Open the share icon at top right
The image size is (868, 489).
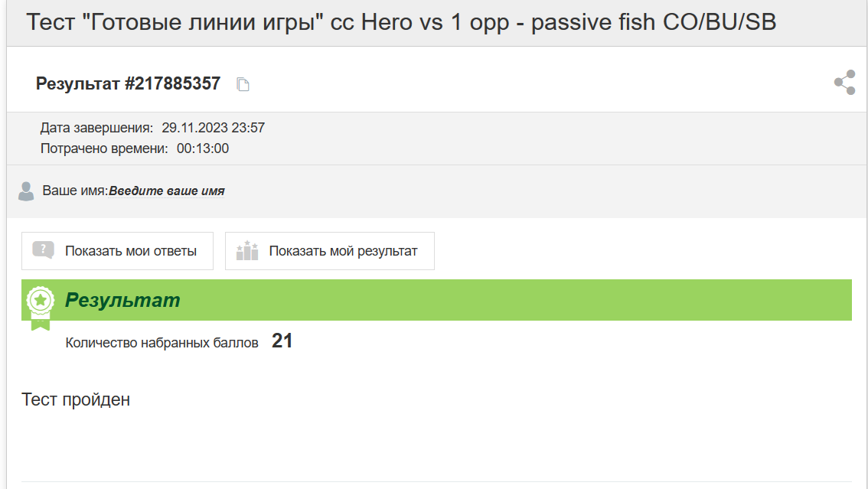tap(845, 83)
